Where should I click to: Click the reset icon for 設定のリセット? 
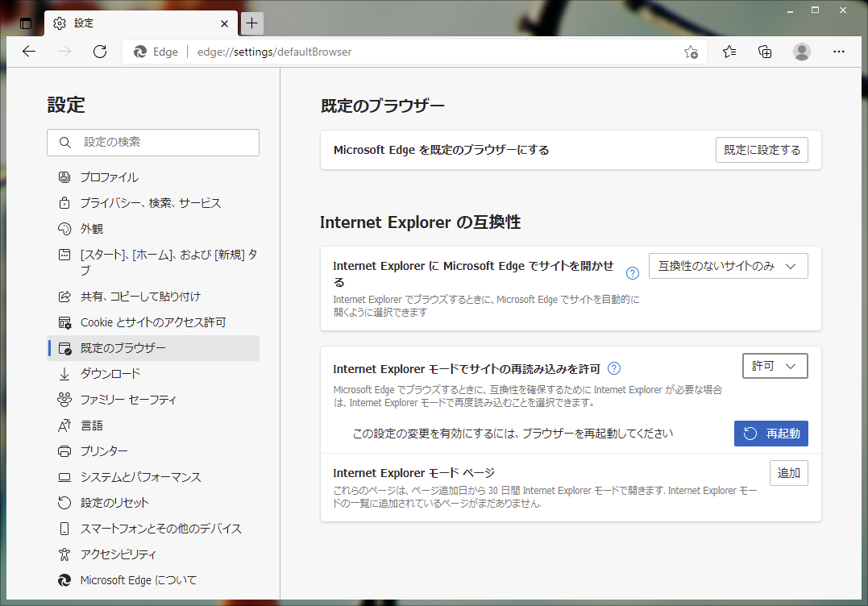[64, 503]
